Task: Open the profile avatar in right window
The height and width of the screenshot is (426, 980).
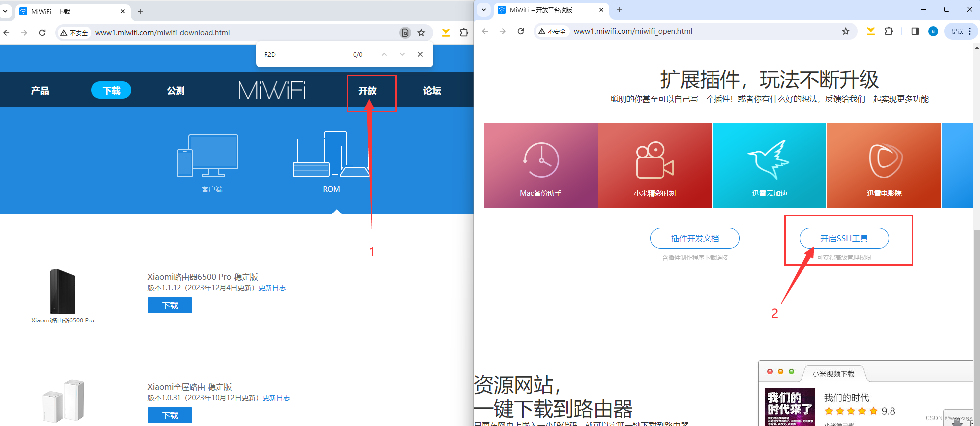Action: 933,31
